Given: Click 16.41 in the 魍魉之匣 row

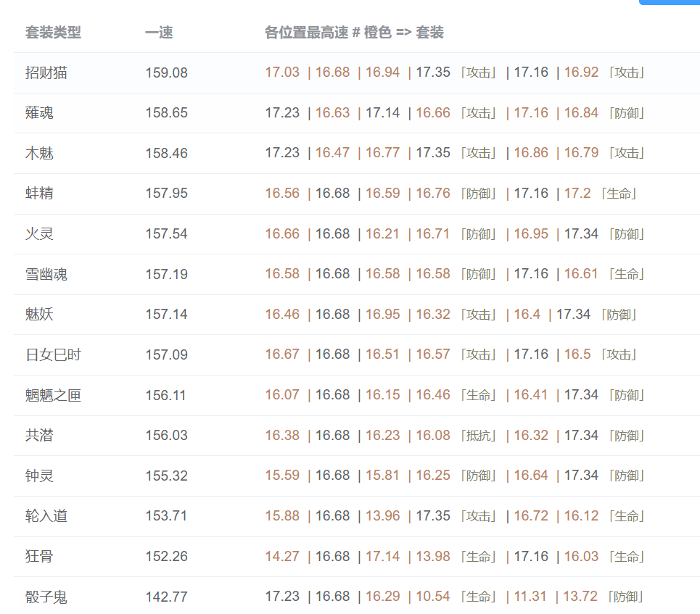Looking at the screenshot, I should pos(530,394).
